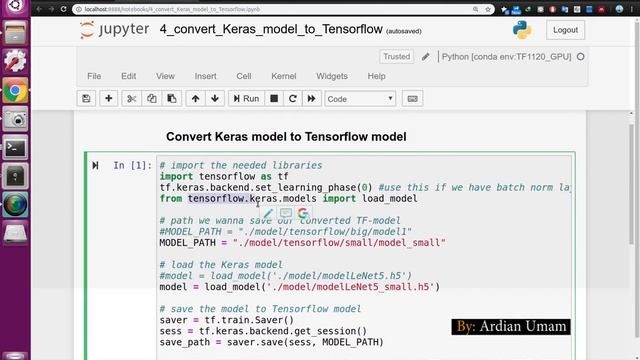
Task: Click the comment icon in the selection popup
Action: [x=286, y=213]
